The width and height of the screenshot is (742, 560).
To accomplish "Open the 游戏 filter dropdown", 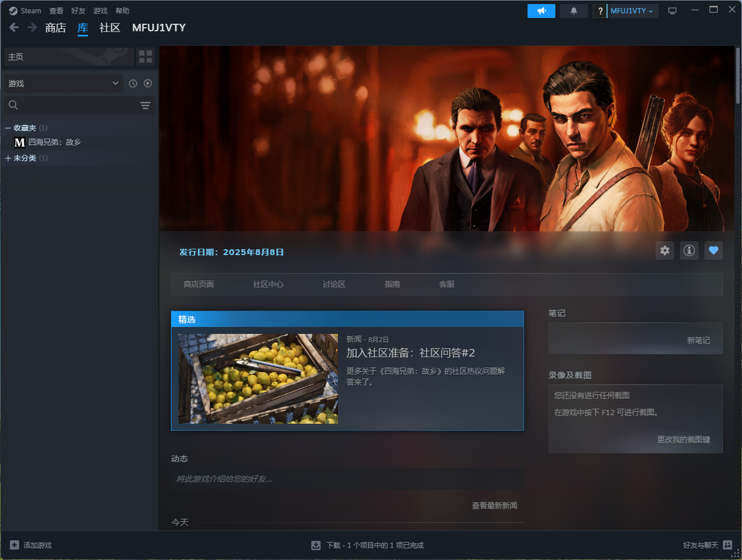I will pyautogui.click(x=63, y=83).
